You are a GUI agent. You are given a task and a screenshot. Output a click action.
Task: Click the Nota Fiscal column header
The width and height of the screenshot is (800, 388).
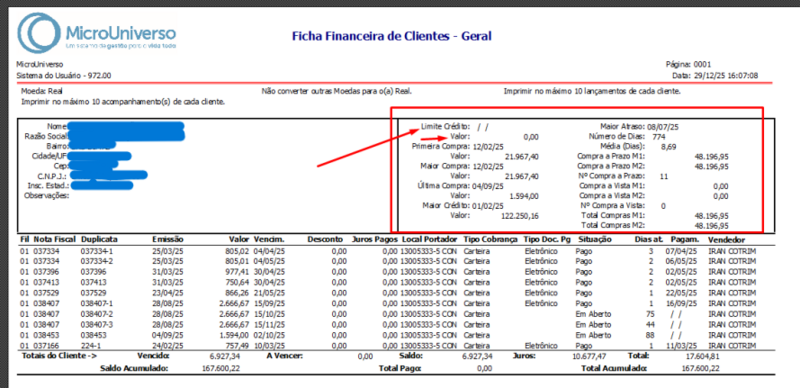click(x=55, y=239)
